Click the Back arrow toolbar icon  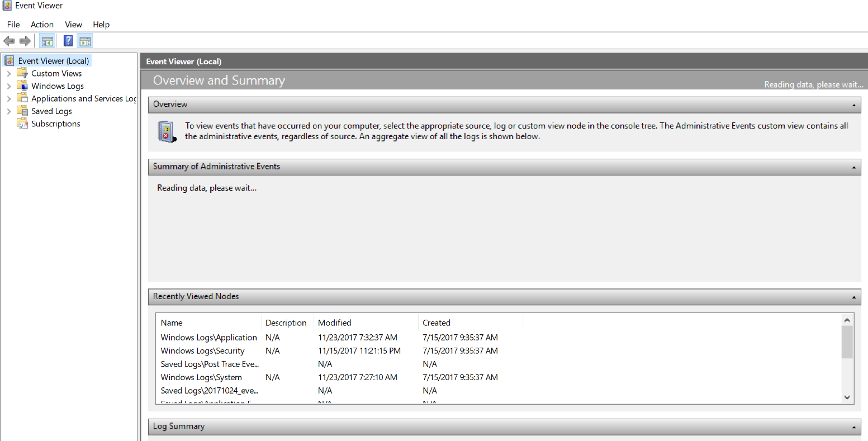9,41
